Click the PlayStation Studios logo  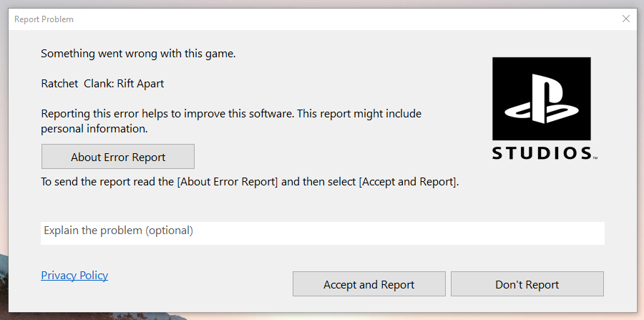545,108
